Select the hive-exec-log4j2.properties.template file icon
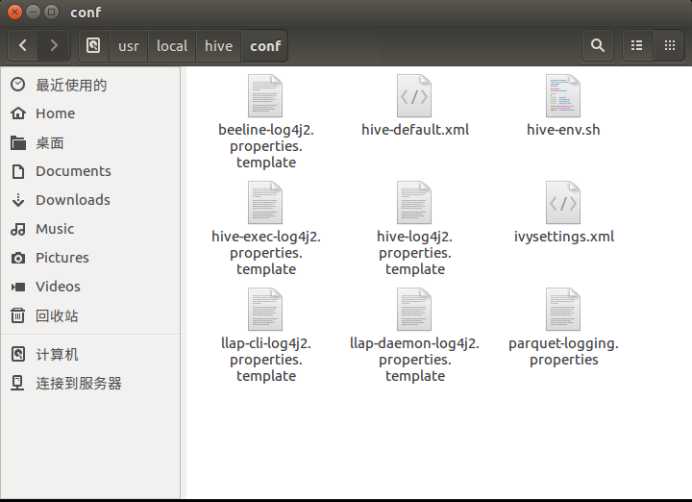Viewport: 692px width, 502px height. pos(265,203)
